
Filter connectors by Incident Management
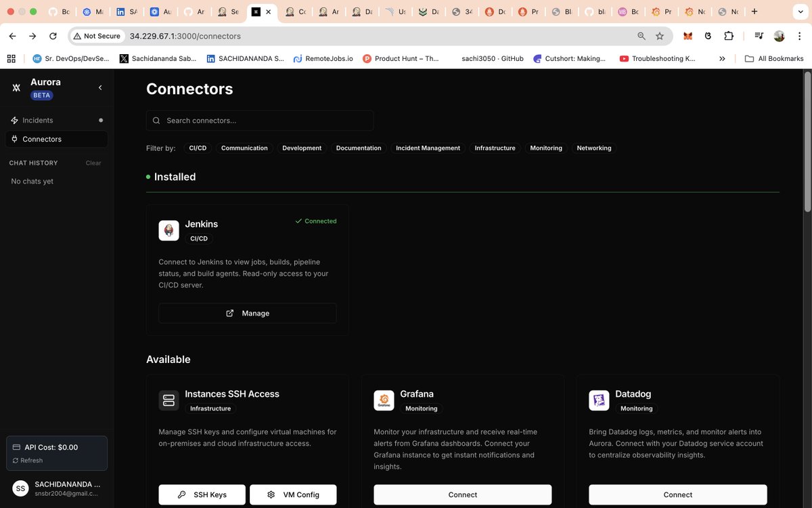(x=428, y=148)
